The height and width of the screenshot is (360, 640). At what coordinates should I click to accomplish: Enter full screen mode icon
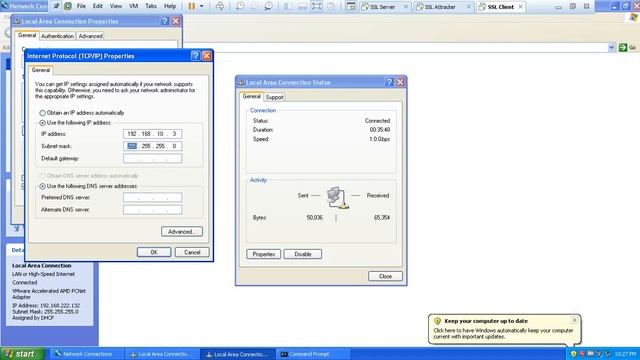tap(316, 6)
